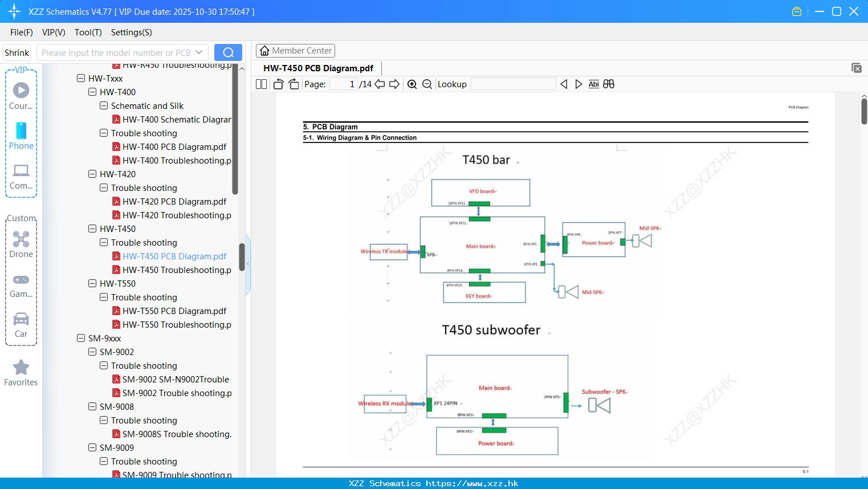Rotate the PDF page counterclockwise
The image size is (868, 489).
(x=278, y=84)
